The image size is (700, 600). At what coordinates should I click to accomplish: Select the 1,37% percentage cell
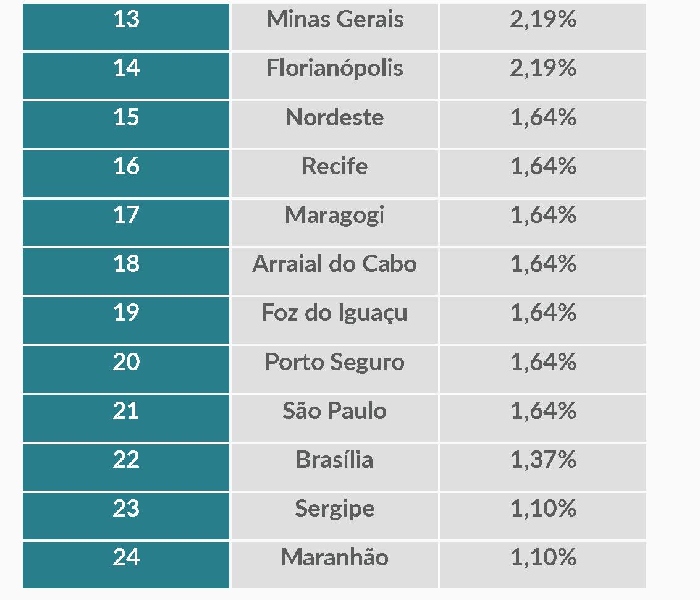tap(543, 467)
